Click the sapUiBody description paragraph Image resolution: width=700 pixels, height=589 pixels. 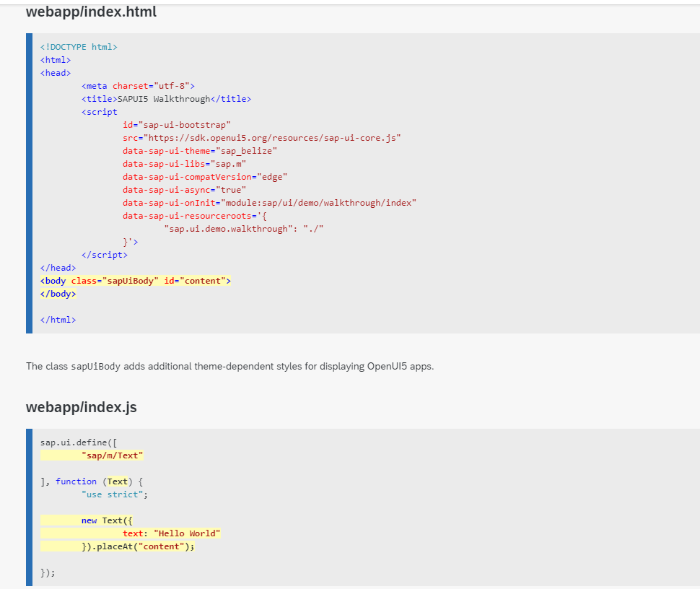(x=229, y=366)
